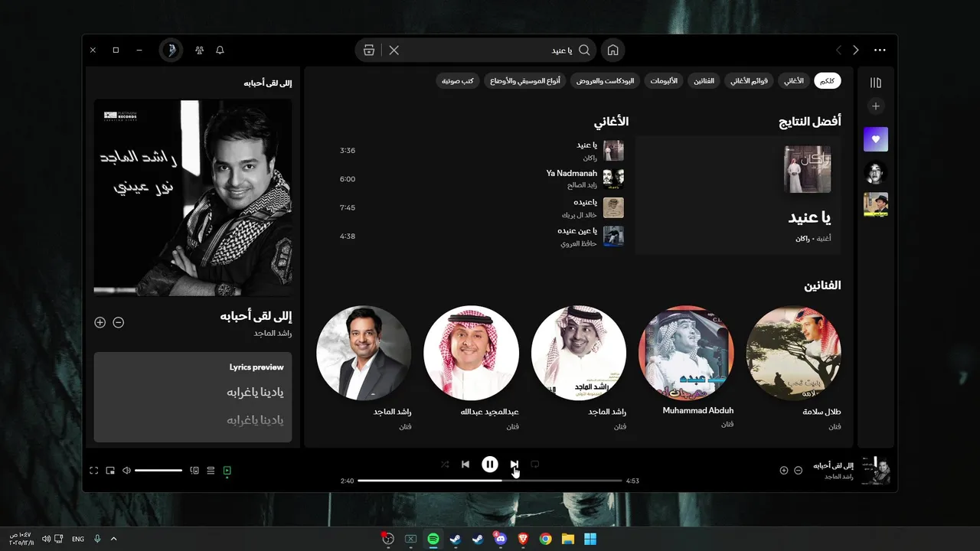Click the large album cover in Now Playing
The width and height of the screenshot is (980, 551).
[193, 197]
